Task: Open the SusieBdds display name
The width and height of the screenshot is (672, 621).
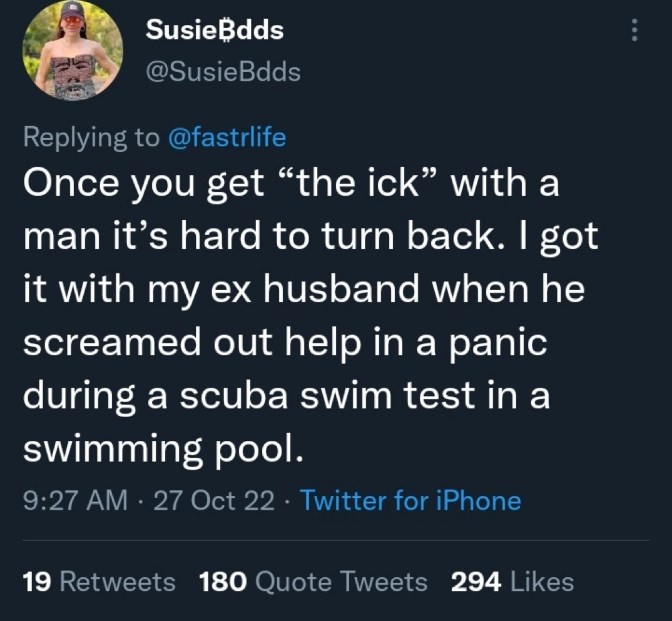Action: (215, 30)
